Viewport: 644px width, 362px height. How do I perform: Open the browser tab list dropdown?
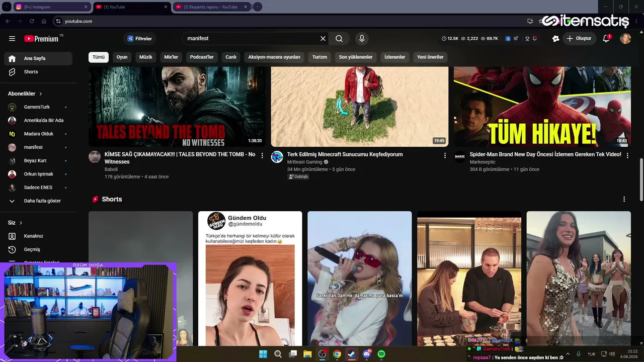pyautogui.click(x=7, y=7)
